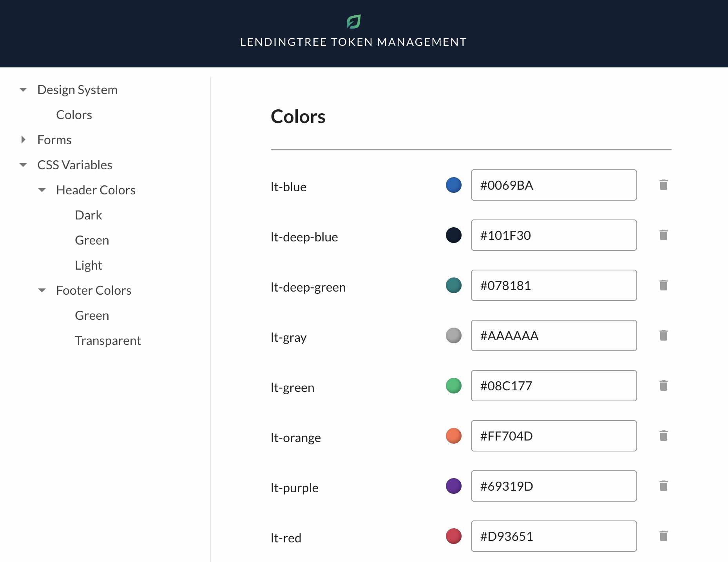The height and width of the screenshot is (562, 728).
Task: Delete the lt-green color token
Action: (664, 386)
